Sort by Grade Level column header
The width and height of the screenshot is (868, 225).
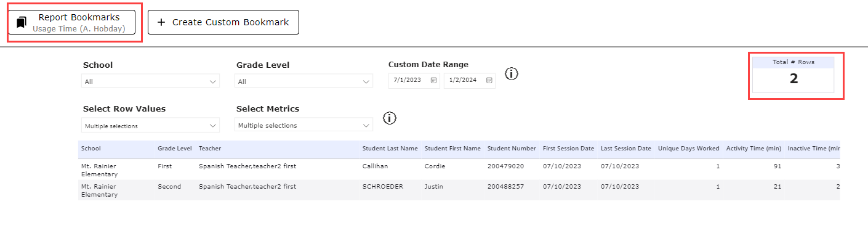175,149
